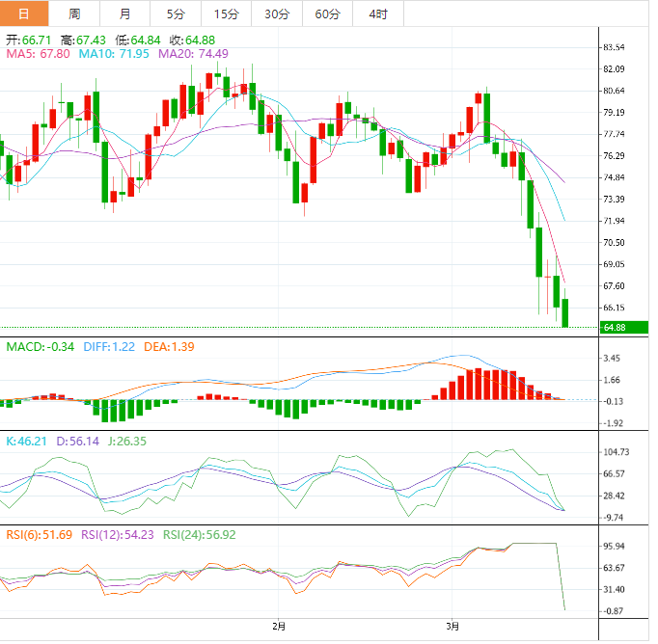
Task: Click the 3月 marker on date axis
Action: click(x=452, y=628)
